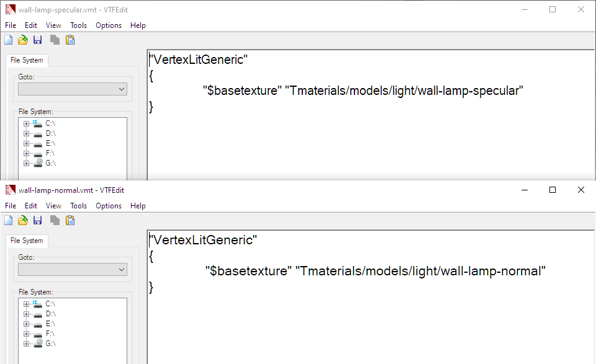
Task: Open Goto dropdown in wall-lamp-specular window
Action: click(73, 89)
